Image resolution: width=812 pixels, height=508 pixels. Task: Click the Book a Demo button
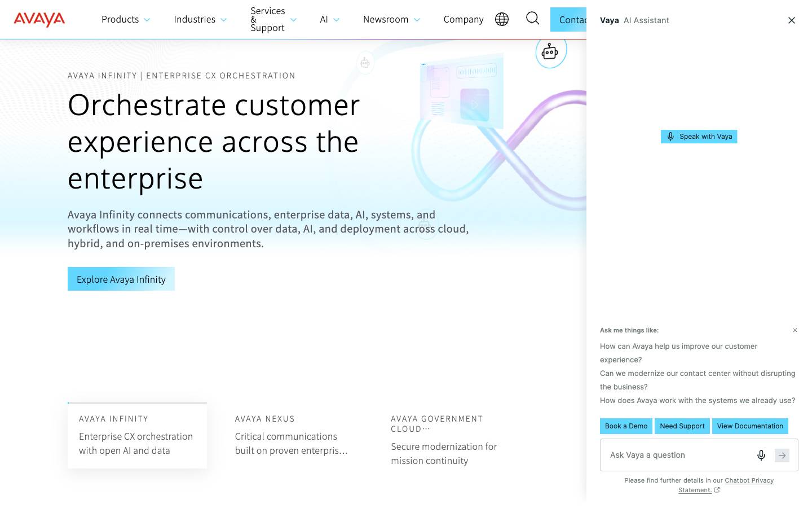[626, 426]
